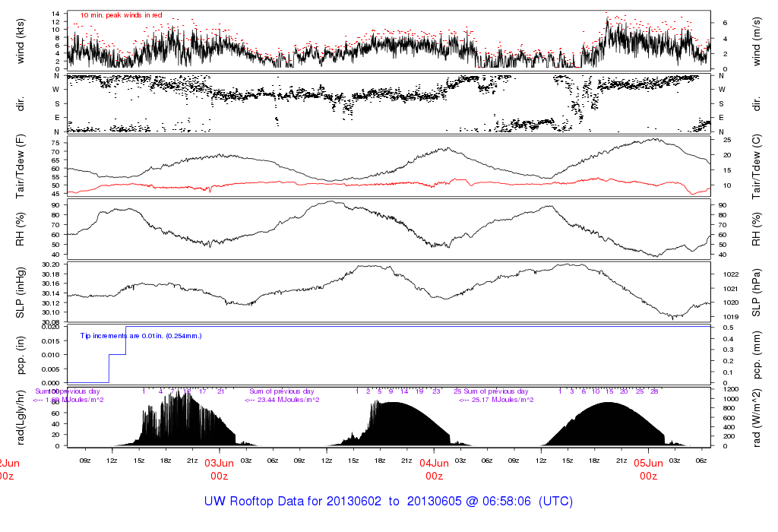778x532 pixels.
Task: Click the 'Tip increments are 0.01in.' note
Action: point(141,335)
